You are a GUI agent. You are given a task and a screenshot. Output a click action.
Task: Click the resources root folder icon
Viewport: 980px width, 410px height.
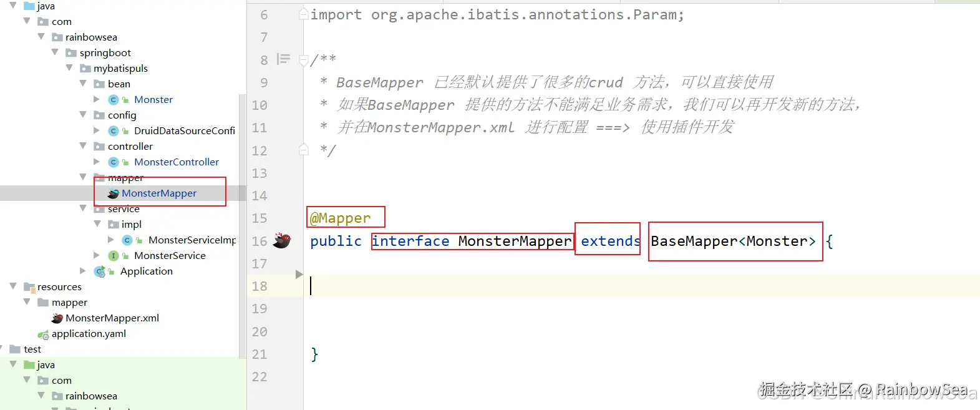point(29,287)
